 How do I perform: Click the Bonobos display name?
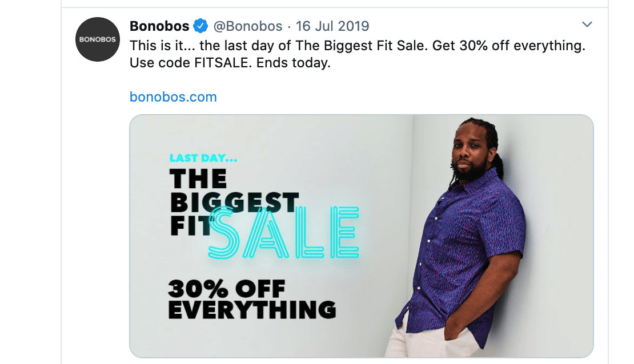click(160, 26)
